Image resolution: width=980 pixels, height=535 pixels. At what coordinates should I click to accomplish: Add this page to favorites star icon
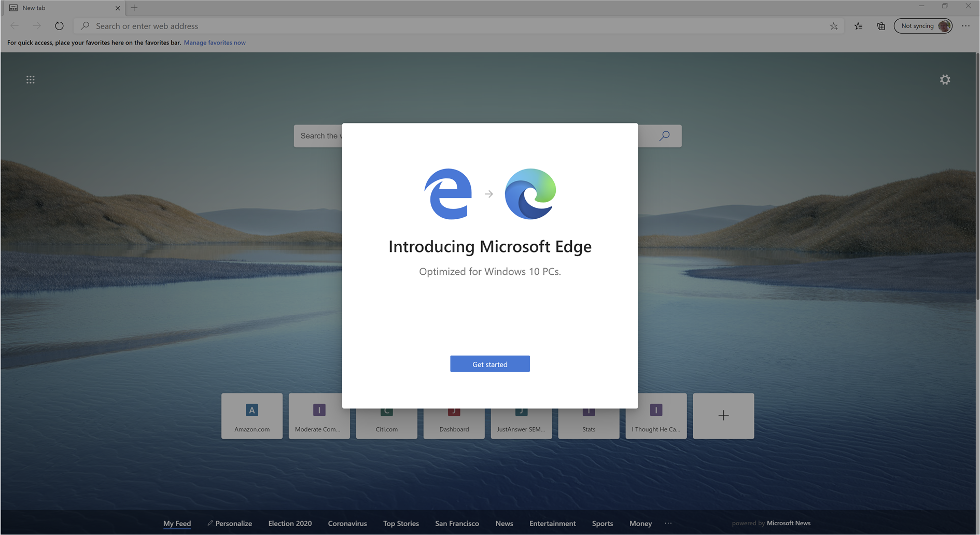tap(833, 26)
